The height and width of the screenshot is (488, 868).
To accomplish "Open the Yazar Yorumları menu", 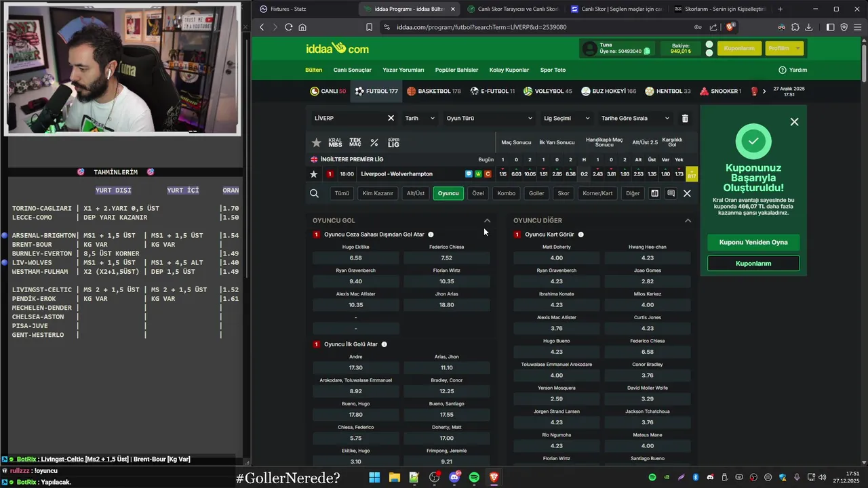I will point(403,70).
